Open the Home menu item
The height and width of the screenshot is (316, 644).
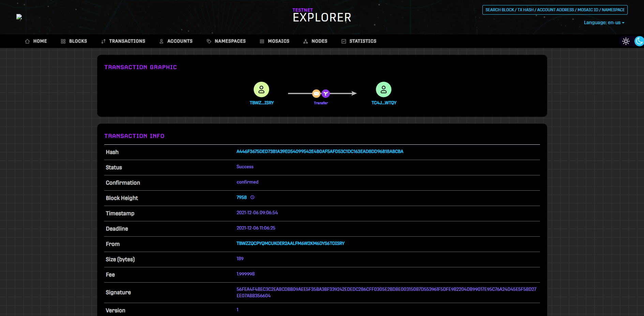[x=36, y=41]
